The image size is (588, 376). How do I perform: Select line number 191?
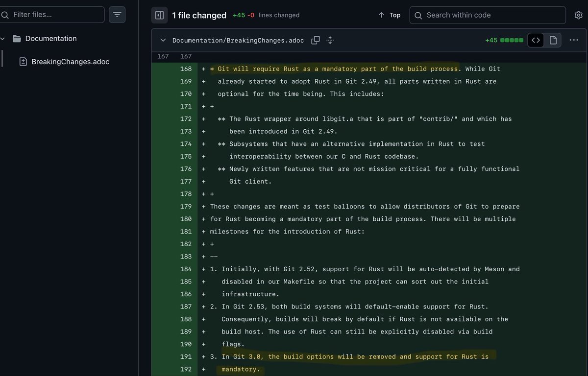186,356
